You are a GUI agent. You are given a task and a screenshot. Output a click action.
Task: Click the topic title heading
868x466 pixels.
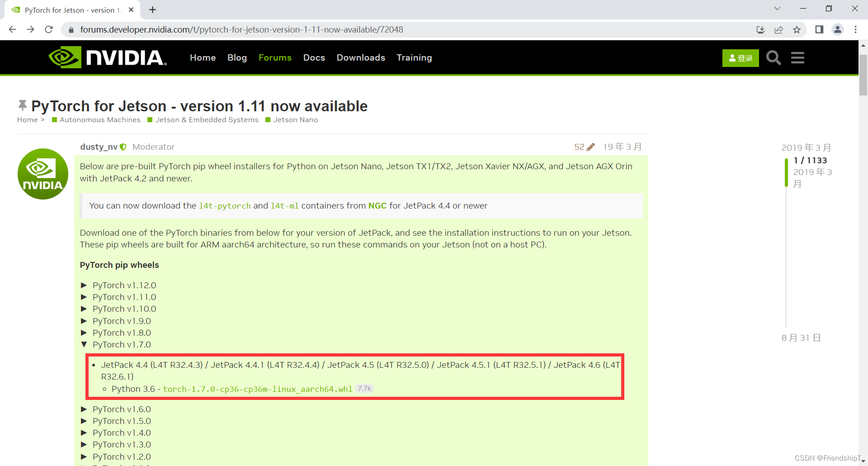click(199, 106)
